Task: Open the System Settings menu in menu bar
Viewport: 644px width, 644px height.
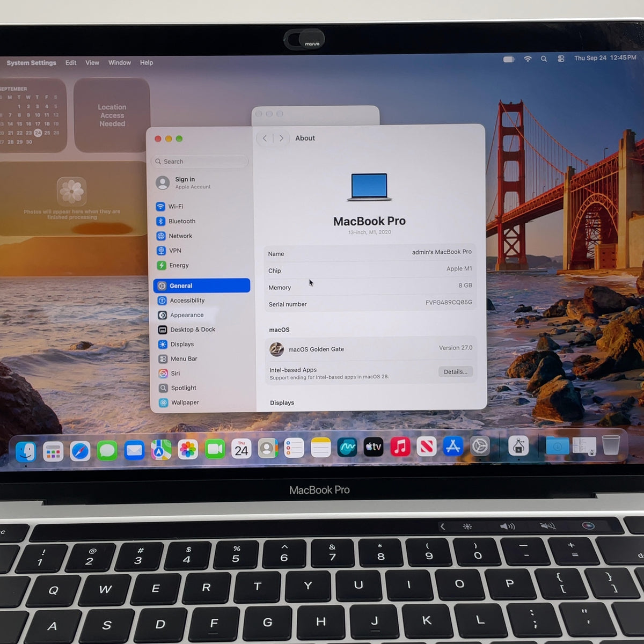Action: coord(31,63)
